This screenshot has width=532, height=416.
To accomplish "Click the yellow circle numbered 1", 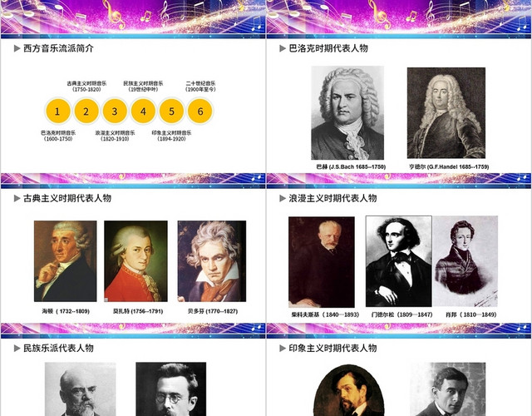I will click(x=57, y=111).
